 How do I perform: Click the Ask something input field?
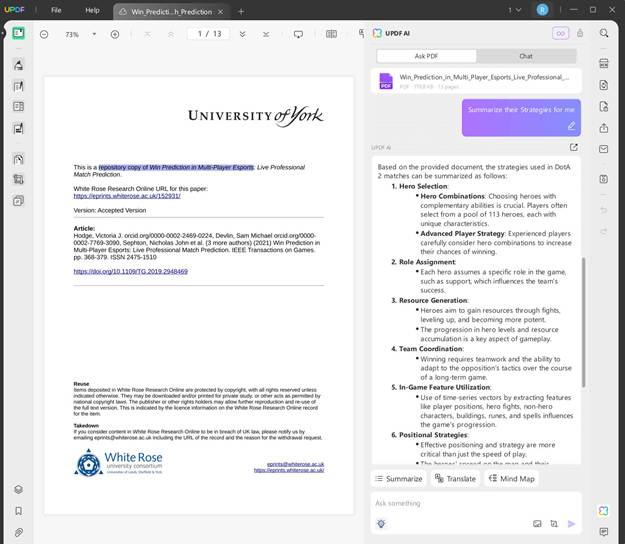pos(460,503)
